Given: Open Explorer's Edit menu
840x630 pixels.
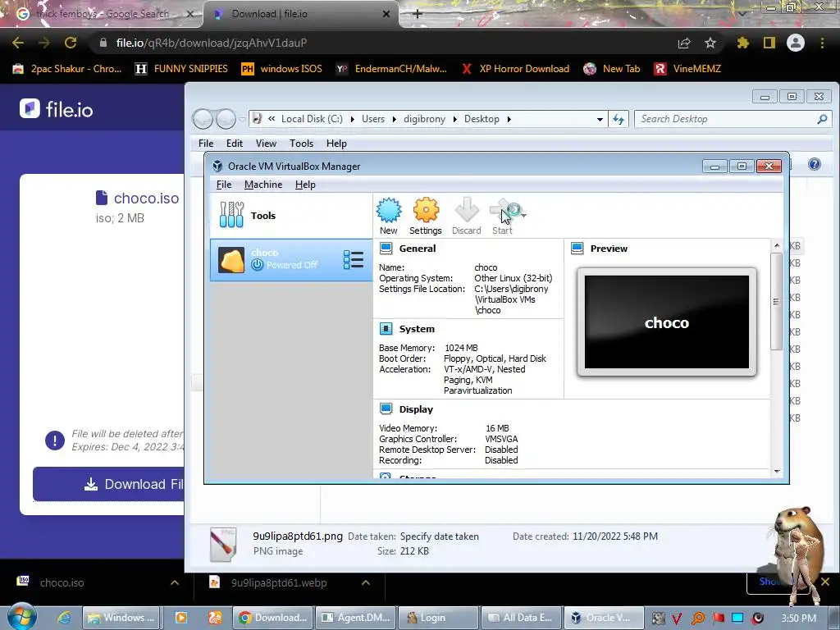Looking at the screenshot, I should click(x=234, y=143).
